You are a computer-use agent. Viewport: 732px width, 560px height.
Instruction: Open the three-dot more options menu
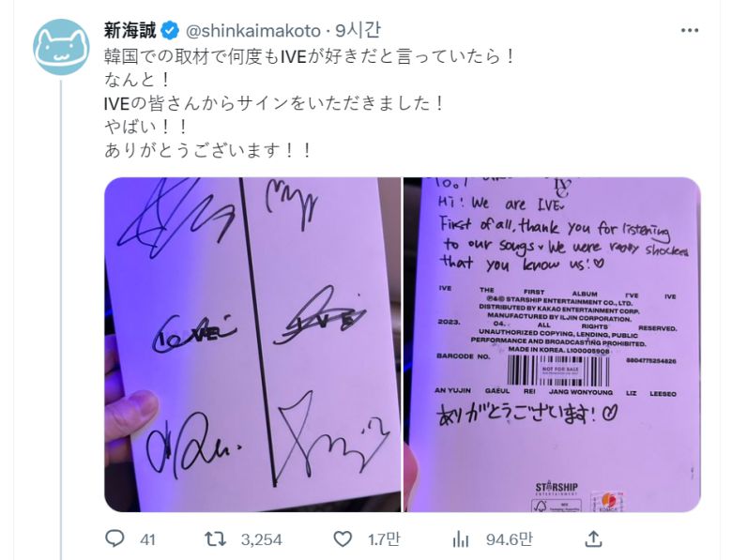(690, 31)
